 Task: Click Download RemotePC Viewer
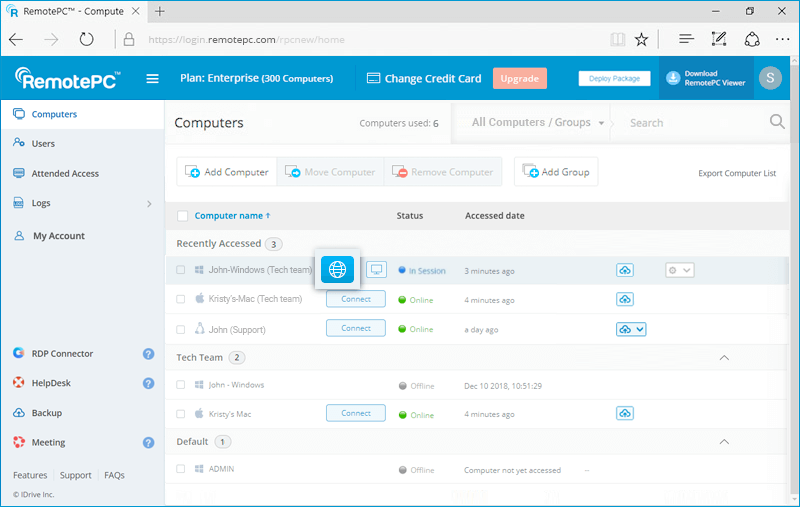pyautogui.click(x=706, y=78)
